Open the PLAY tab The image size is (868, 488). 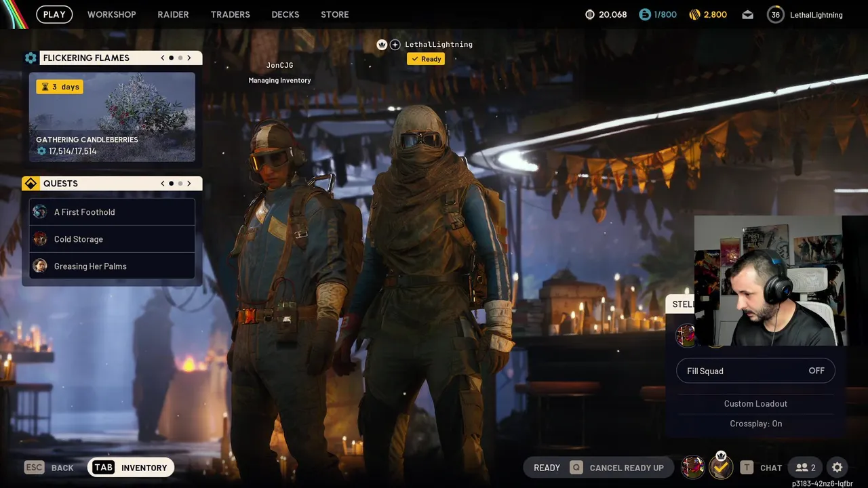(x=54, y=14)
